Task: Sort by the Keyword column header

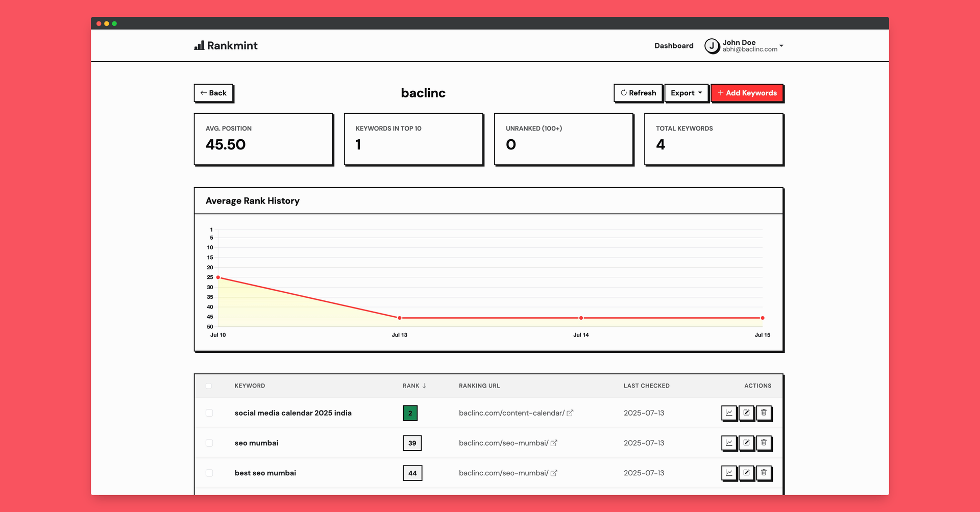Action: pyautogui.click(x=250, y=386)
